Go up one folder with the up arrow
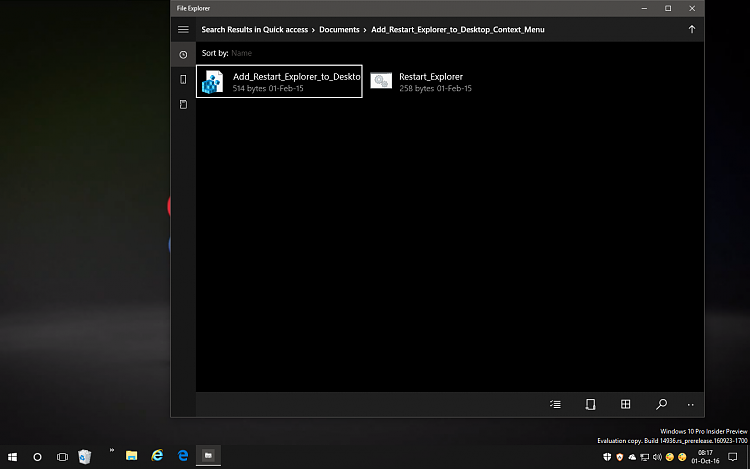This screenshot has height=469, width=750. (691, 30)
